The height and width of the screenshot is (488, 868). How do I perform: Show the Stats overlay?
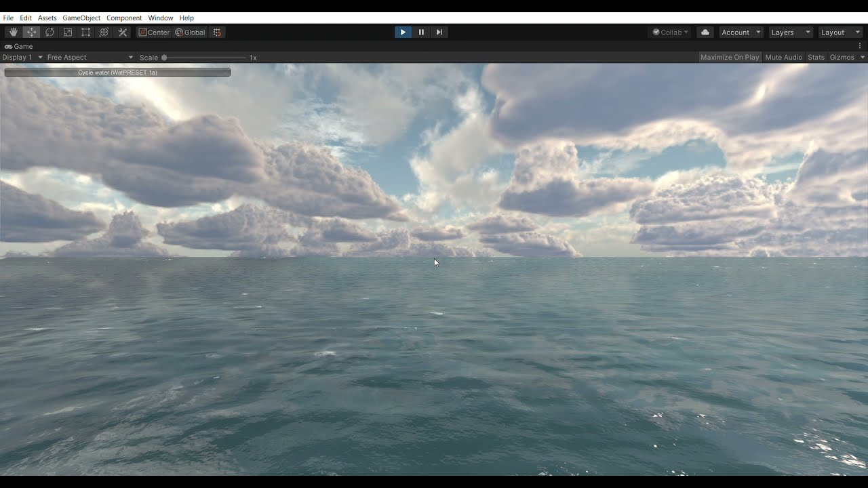[x=816, y=58]
